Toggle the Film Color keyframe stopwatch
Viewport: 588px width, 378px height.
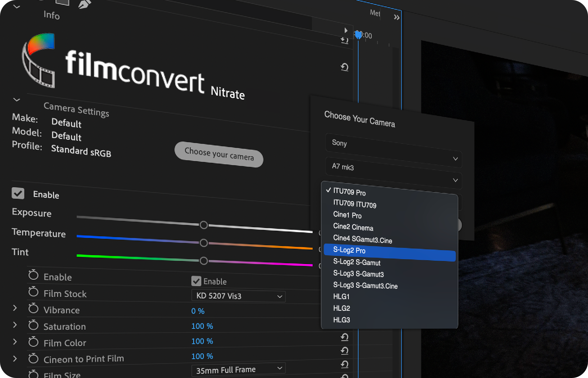click(33, 342)
